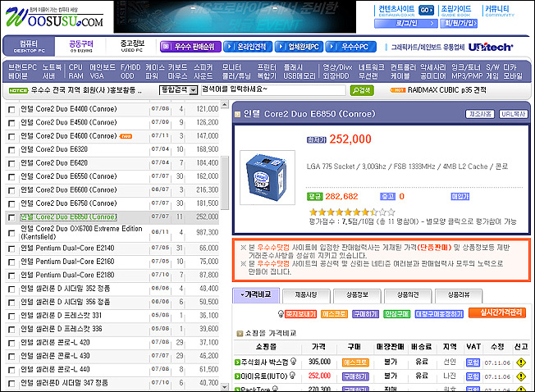Click the bulb icon beside 주식회사 박스컴

pyautogui.click(x=293, y=362)
